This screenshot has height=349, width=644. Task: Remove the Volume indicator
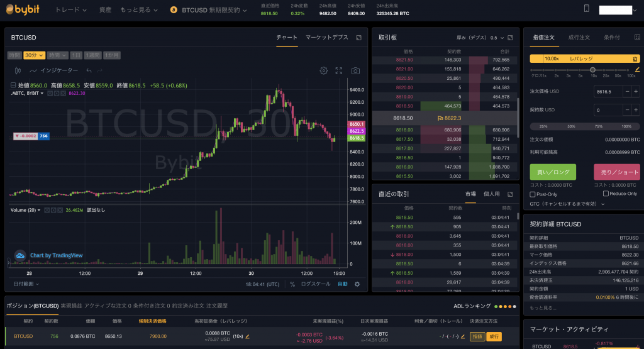pos(60,210)
